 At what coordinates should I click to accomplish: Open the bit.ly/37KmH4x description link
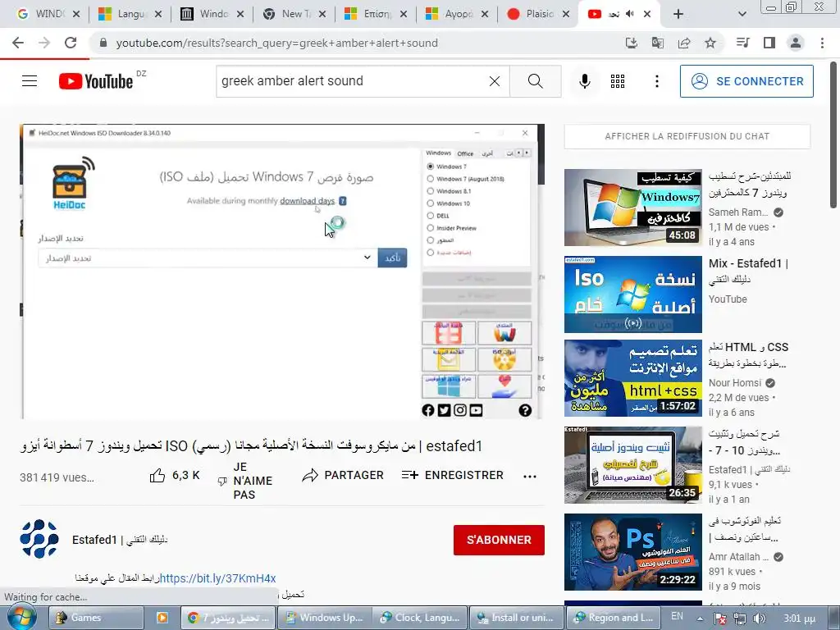[x=218, y=578]
